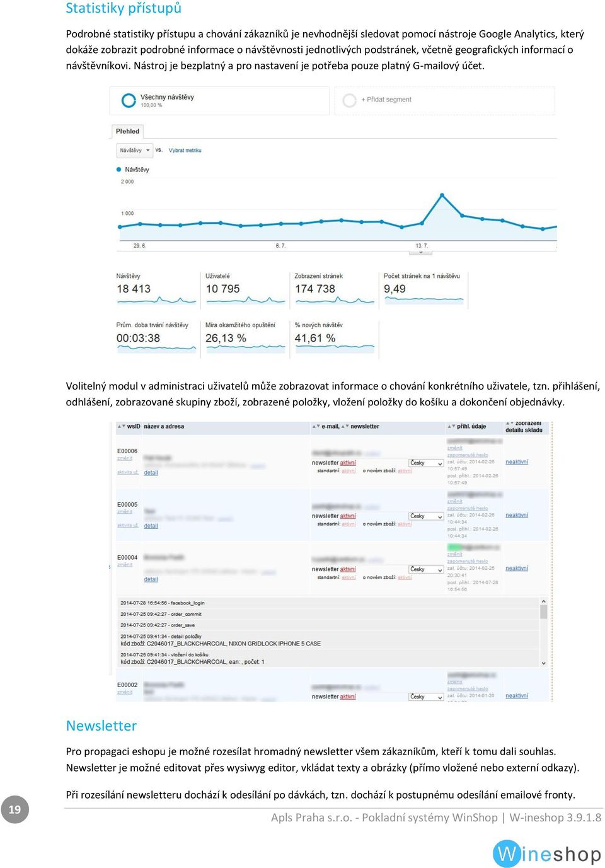Open the Návštěvy metric dropdown
The height and width of the screenshot is (868, 605).
(135, 151)
